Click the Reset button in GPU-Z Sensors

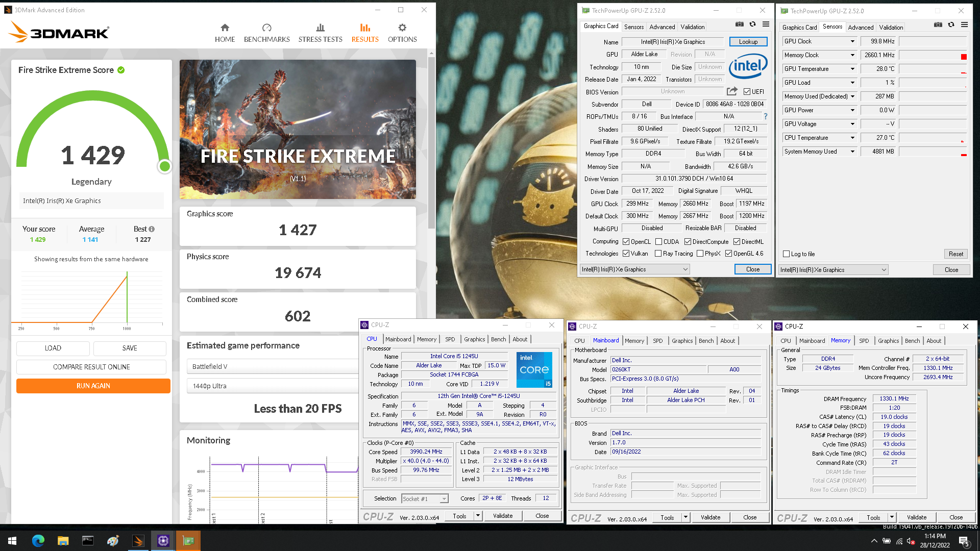click(x=955, y=254)
